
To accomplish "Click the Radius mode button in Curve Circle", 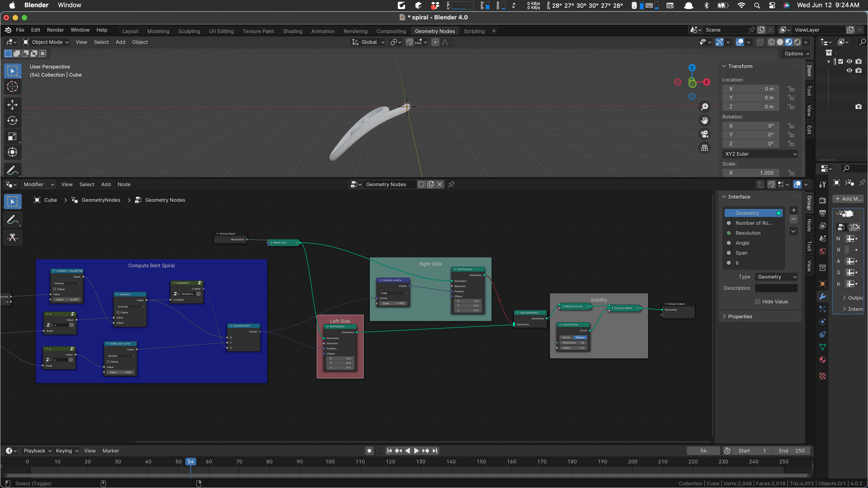I will pos(580,338).
